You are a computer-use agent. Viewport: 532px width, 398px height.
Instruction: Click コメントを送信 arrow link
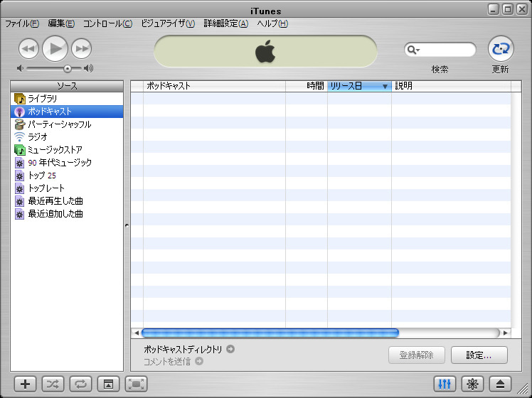(199, 361)
